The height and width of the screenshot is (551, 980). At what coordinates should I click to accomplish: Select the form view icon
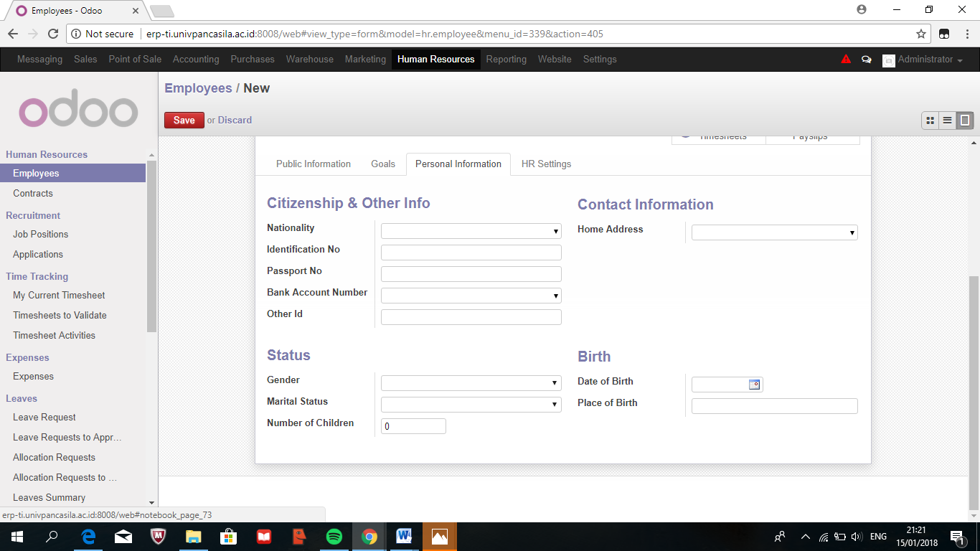(x=965, y=121)
